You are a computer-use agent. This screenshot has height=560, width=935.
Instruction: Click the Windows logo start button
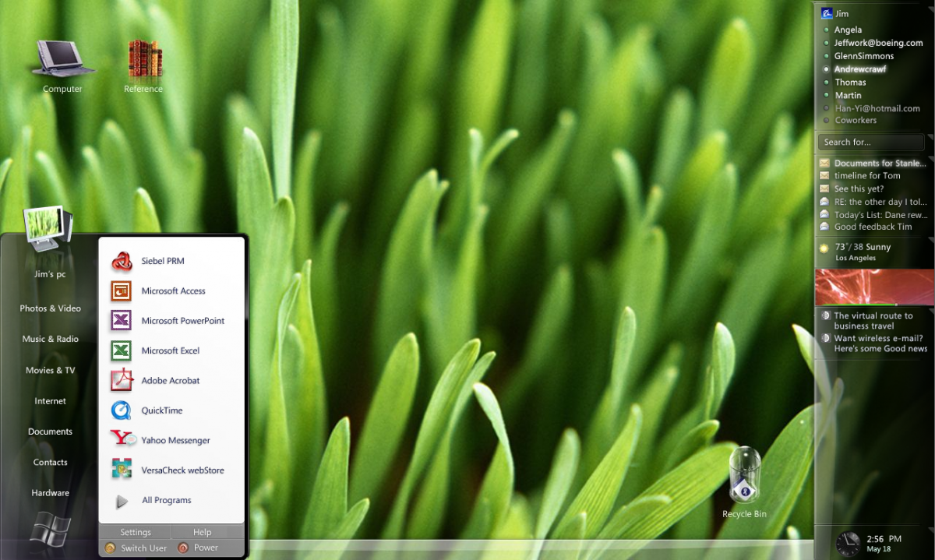click(x=50, y=532)
